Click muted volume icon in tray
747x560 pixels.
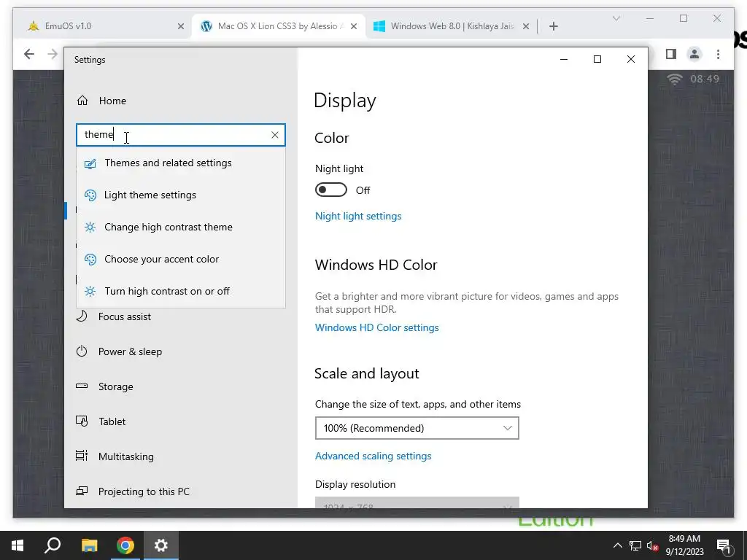652,545
